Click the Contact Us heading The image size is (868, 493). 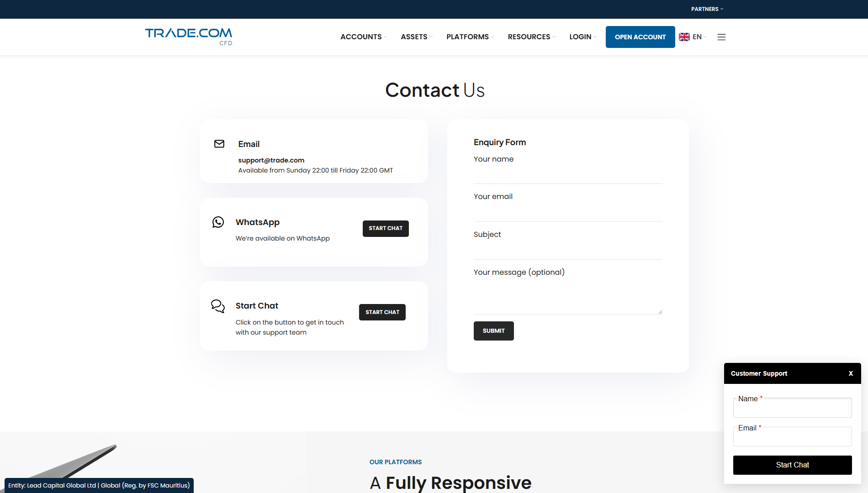[x=434, y=90]
